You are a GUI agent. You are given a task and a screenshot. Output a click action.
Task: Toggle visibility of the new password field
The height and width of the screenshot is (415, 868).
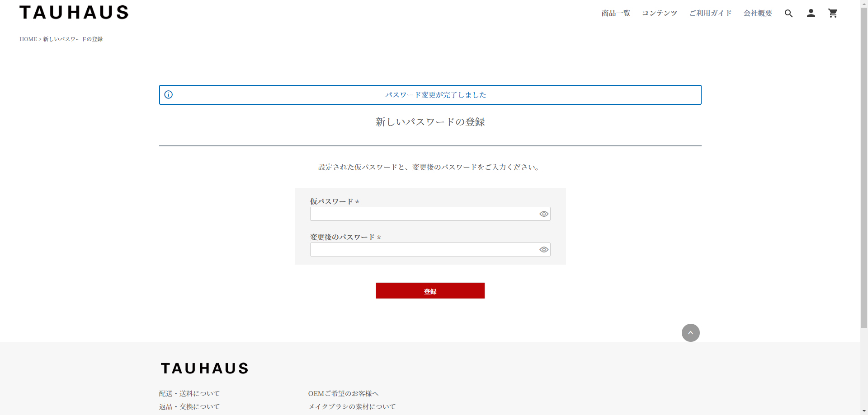(x=544, y=250)
